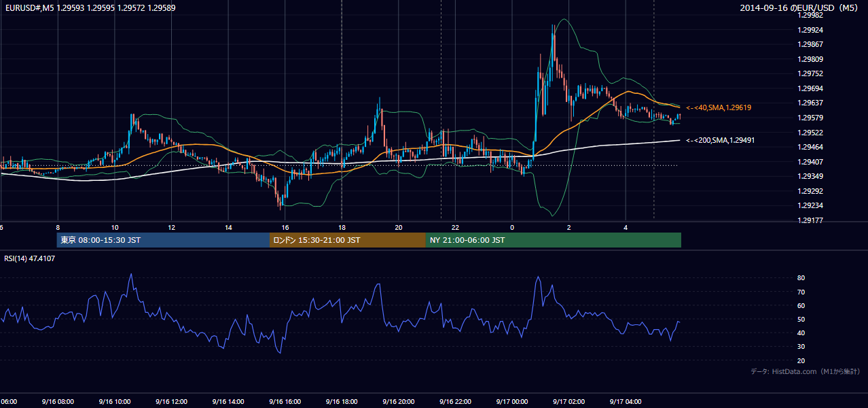Click price axis label 1.29752
Viewport: 868px width, 408px height.
click(x=809, y=73)
